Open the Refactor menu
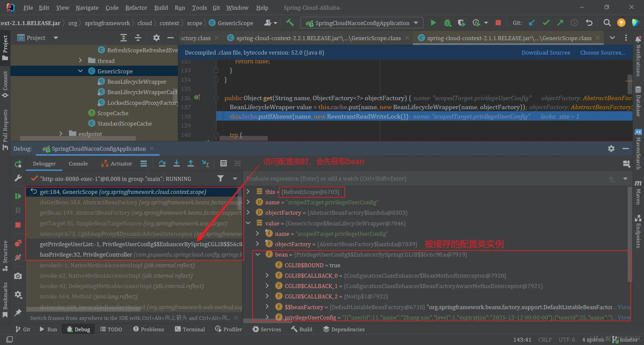644x345 pixels. tap(136, 7)
